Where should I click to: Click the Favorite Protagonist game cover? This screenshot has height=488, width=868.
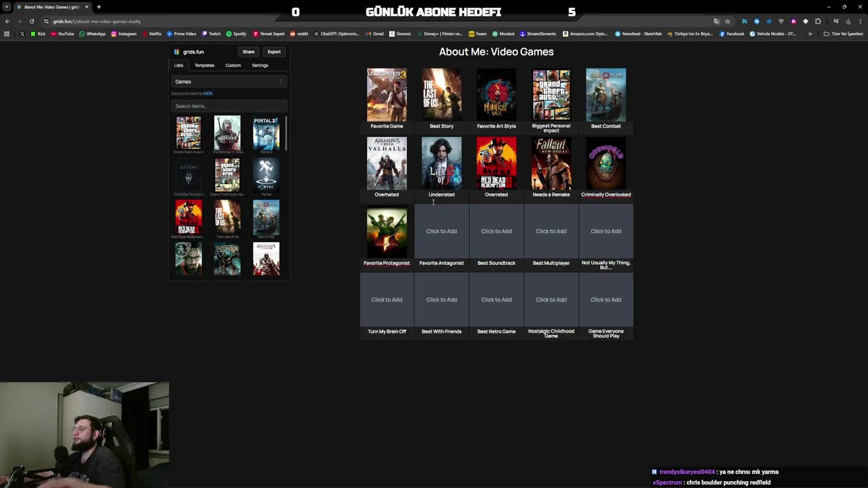387,232
